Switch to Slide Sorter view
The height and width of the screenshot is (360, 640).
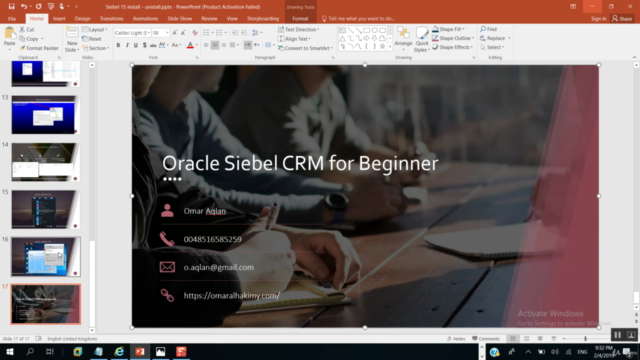(x=527, y=338)
